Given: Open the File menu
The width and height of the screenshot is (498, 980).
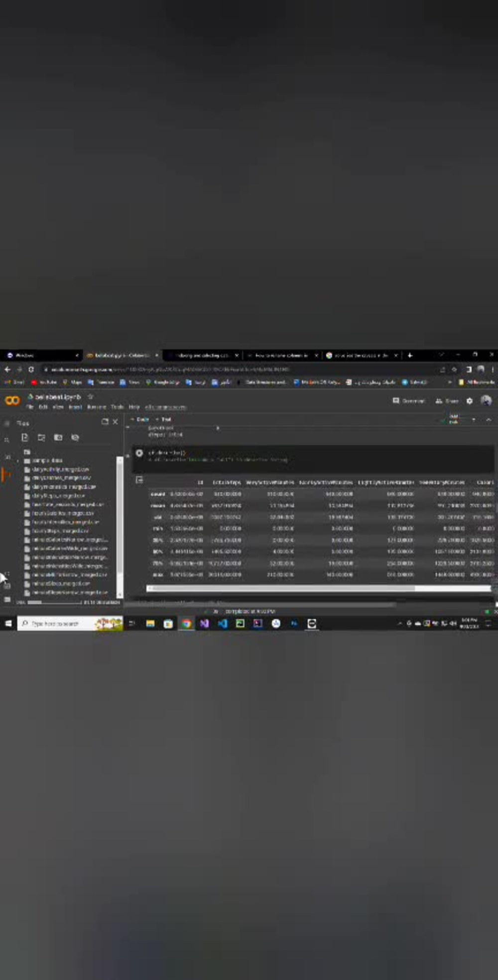Looking at the screenshot, I should [x=29, y=407].
